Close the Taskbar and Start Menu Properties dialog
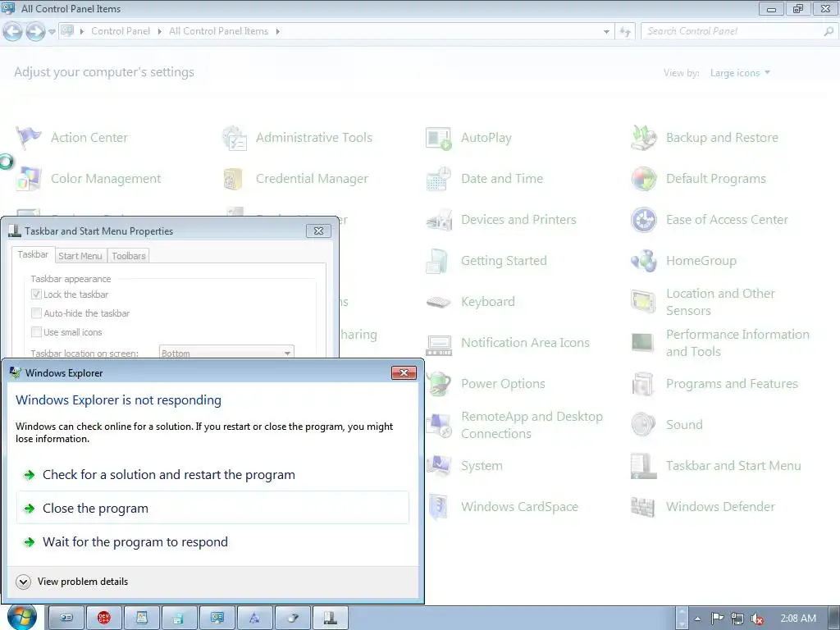The height and width of the screenshot is (630, 840). click(x=319, y=231)
